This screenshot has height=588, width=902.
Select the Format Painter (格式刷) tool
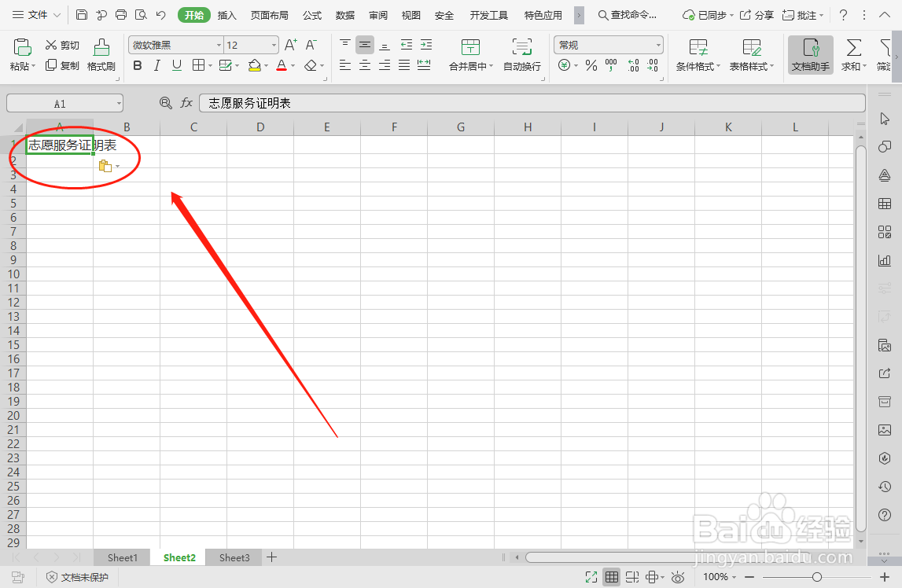[x=101, y=55]
